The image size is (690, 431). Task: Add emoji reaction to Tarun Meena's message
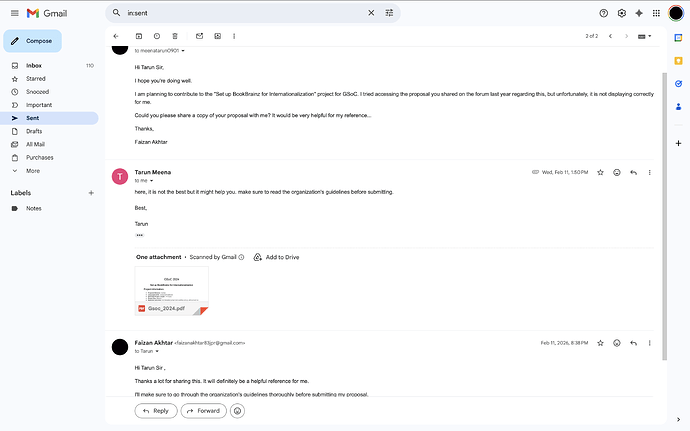click(x=617, y=173)
